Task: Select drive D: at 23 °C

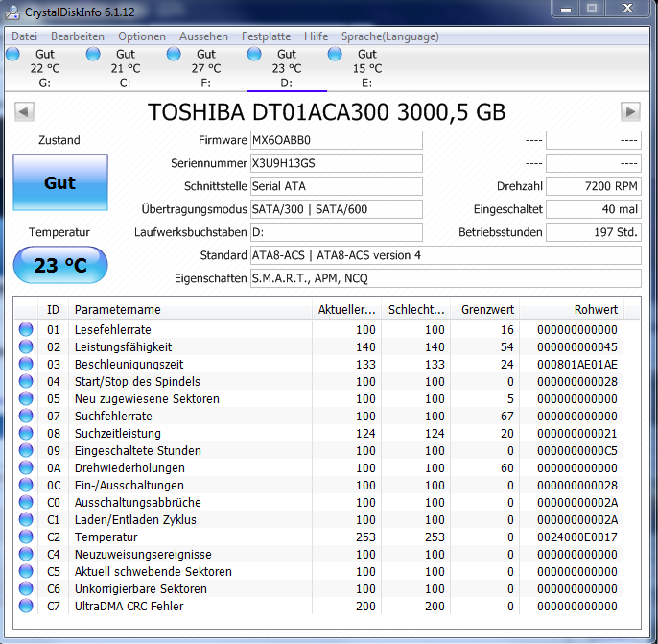Action: (x=286, y=68)
